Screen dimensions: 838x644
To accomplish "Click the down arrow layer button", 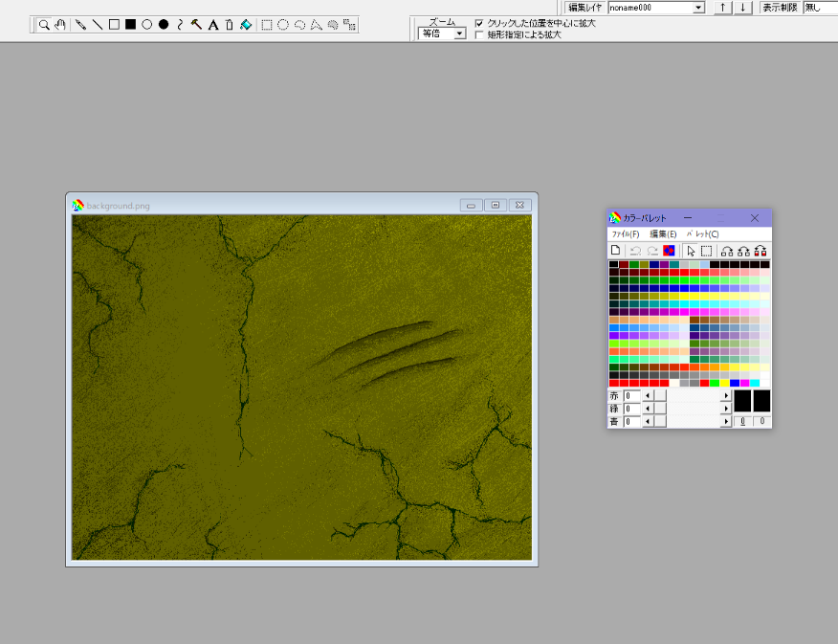I will [741, 8].
